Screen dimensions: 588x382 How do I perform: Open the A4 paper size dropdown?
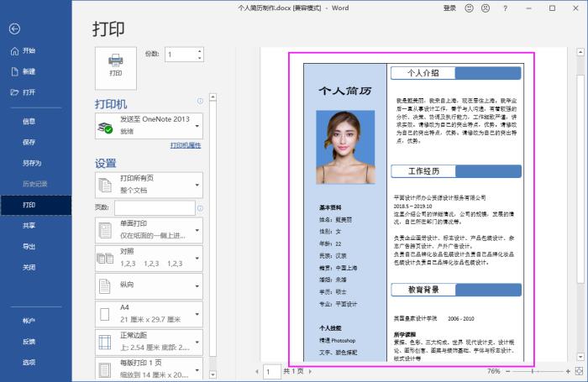149,314
